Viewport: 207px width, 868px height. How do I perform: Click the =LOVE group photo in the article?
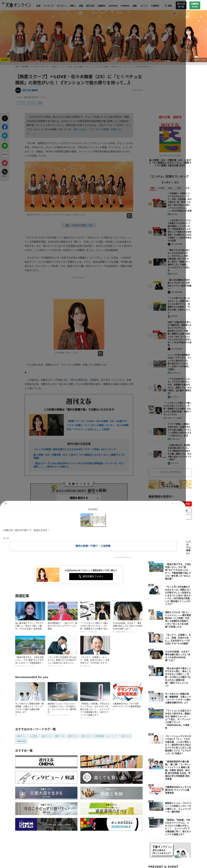pyautogui.click(x=79, y=186)
